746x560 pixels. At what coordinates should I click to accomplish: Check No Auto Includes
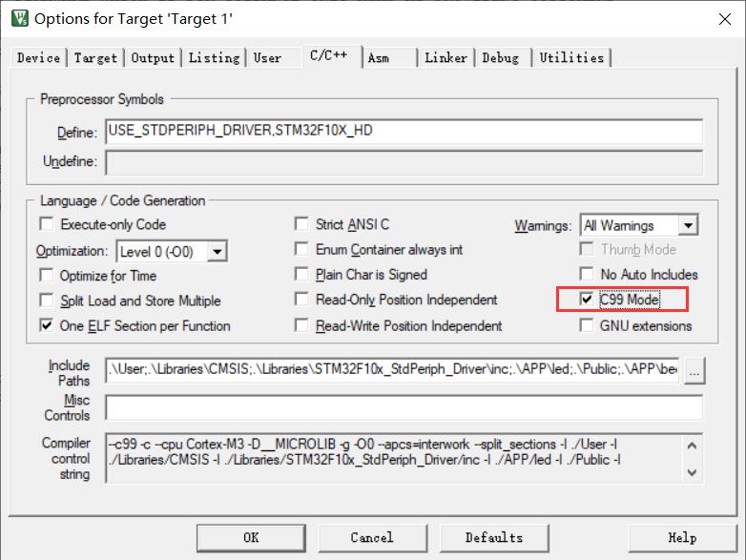click(x=587, y=275)
